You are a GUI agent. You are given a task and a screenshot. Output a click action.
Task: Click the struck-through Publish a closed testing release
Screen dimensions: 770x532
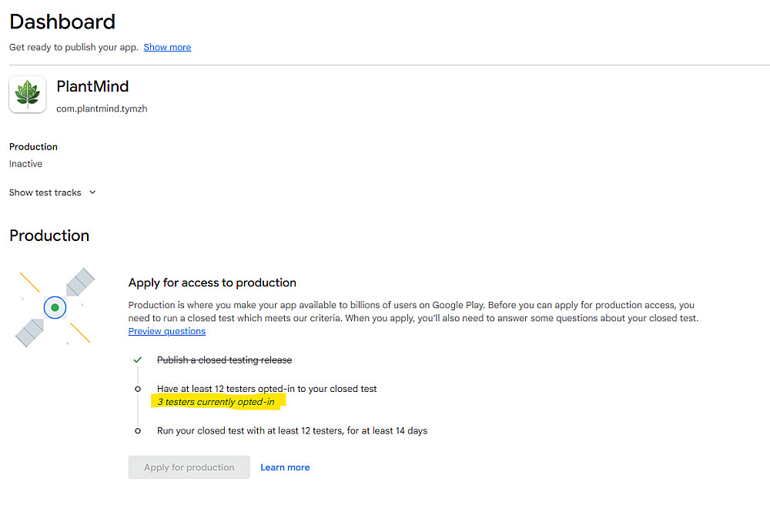coord(224,360)
